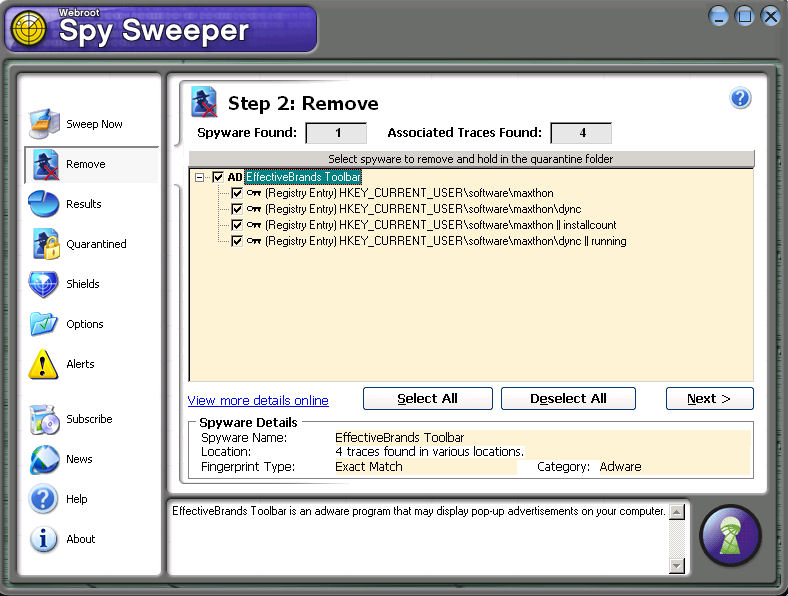The image size is (788, 596).
Task: Open the Subscribe section
Action: (89, 419)
